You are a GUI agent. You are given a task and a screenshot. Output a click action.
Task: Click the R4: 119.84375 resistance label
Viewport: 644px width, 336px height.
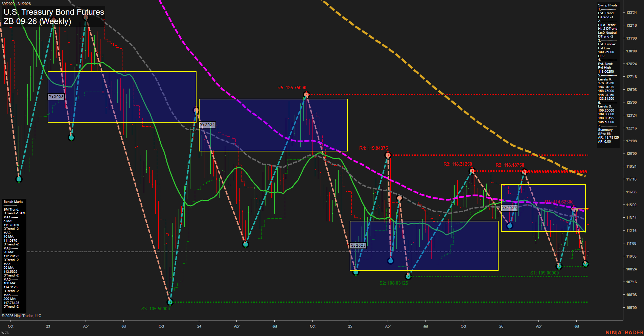[x=374, y=148]
